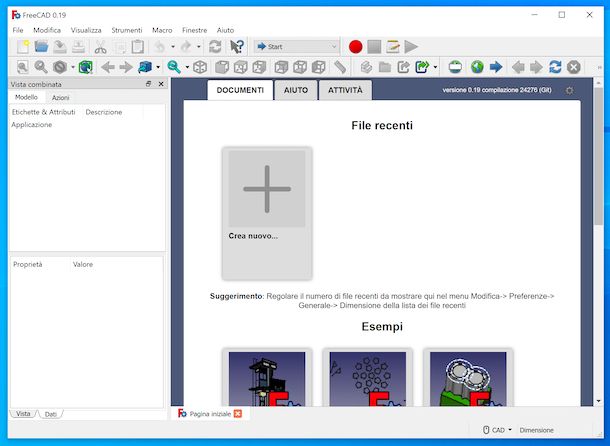Viewport: 610px width, 446px height.
Task: Expand the teal magnifier dropdown arrow
Action: [187, 67]
